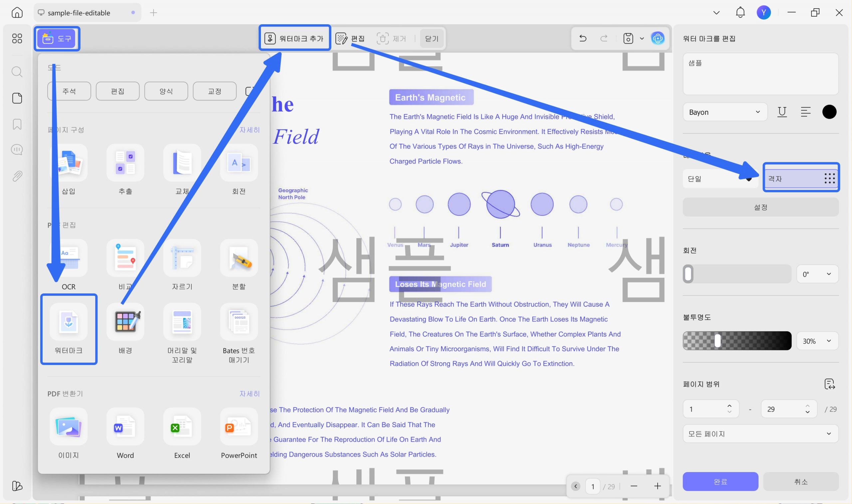852x504 pixels.
Task: Switch to 양식 mode
Action: click(166, 91)
